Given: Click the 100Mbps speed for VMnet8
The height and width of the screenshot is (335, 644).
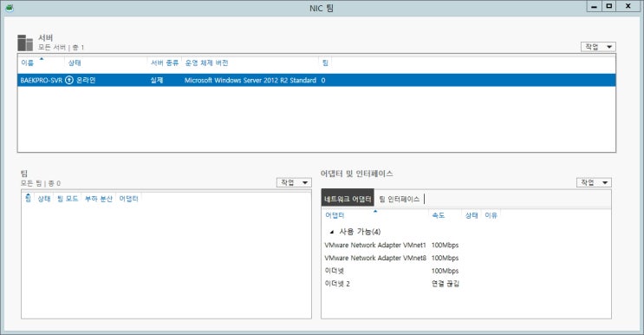Looking at the screenshot, I should 445,258.
